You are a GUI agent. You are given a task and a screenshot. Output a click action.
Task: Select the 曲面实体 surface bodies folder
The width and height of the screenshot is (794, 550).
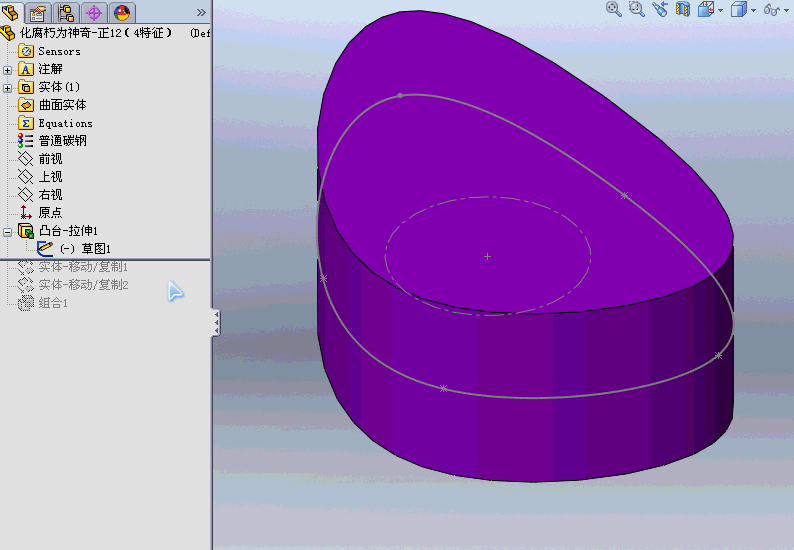pos(63,105)
